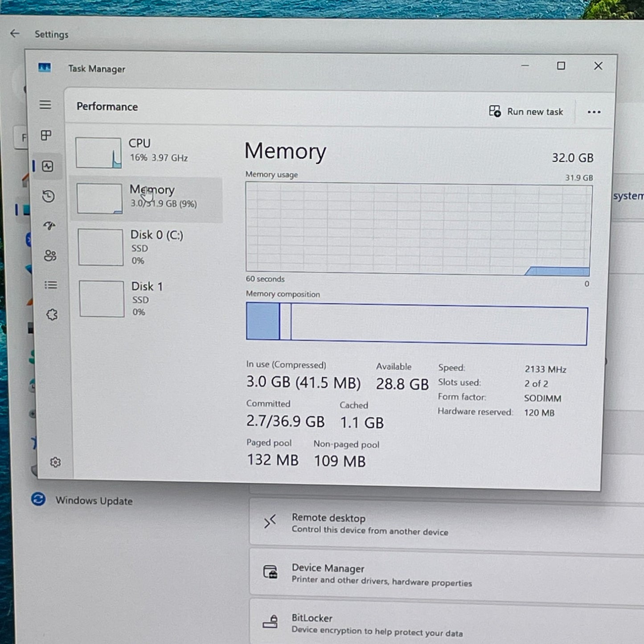The width and height of the screenshot is (644, 644).
Task: Select the Memory performance entry
Action: [x=147, y=198]
